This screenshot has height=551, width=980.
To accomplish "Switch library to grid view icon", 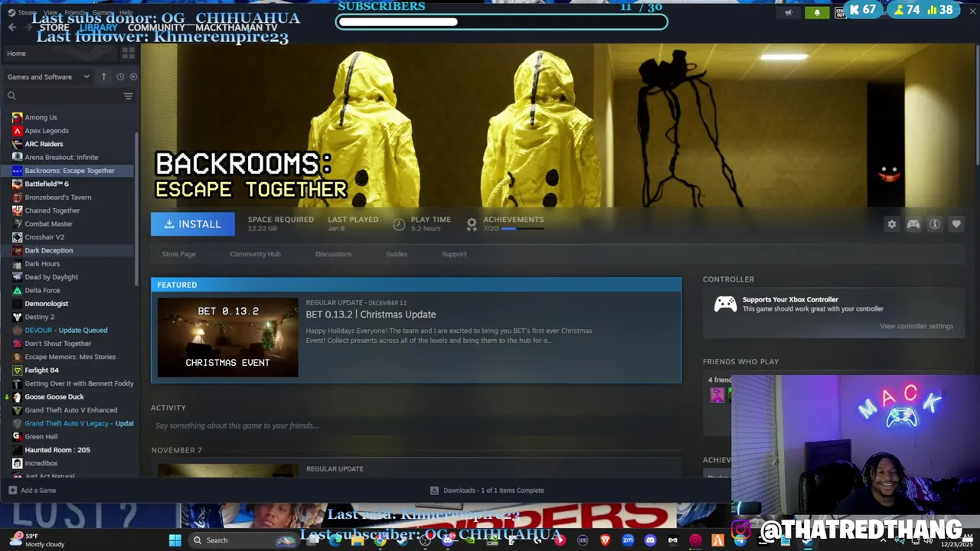I will click(128, 53).
